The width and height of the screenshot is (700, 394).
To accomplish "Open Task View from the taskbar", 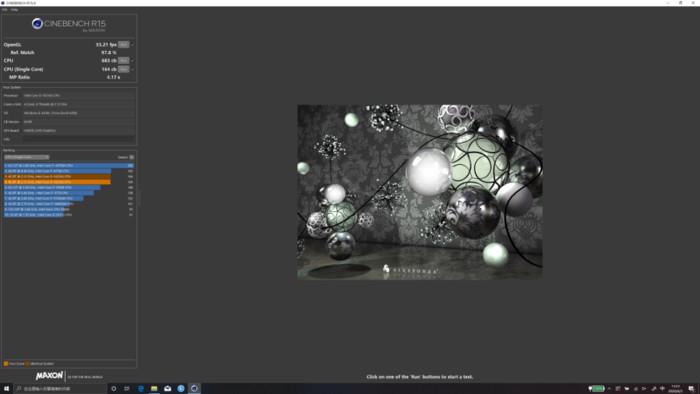I will (x=127, y=389).
